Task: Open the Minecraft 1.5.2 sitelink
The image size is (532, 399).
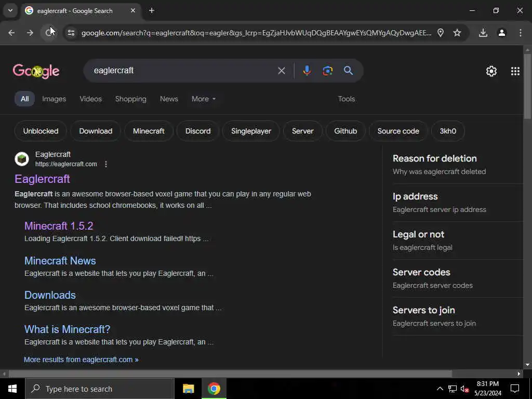Action: [59, 226]
